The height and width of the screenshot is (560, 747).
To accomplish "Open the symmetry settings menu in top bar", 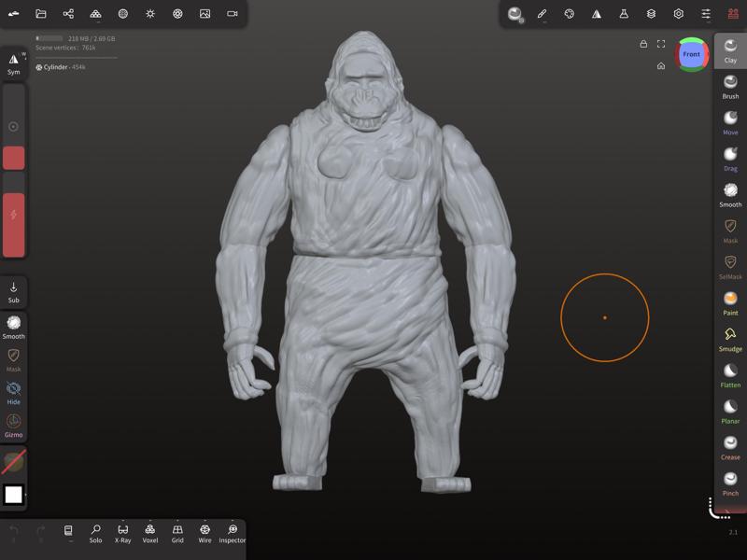I will click(597, 14).
